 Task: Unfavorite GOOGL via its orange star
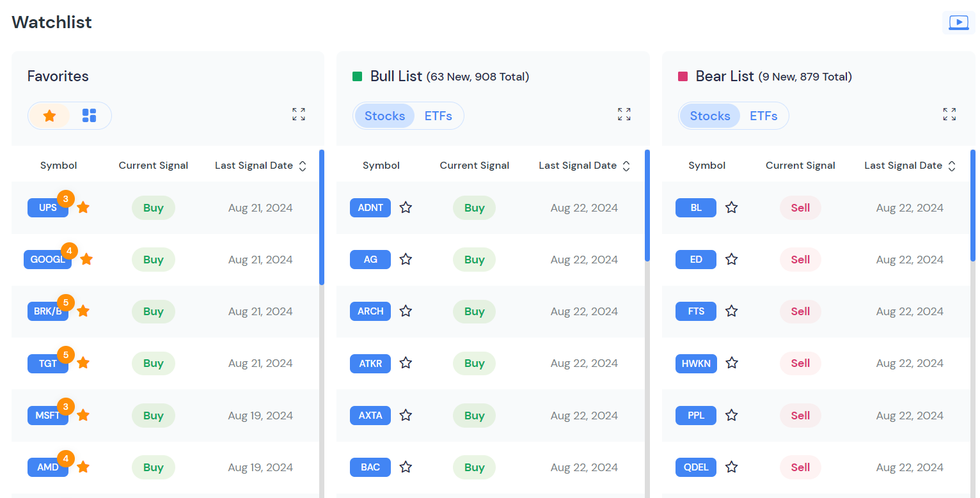(x=86, y=260)
